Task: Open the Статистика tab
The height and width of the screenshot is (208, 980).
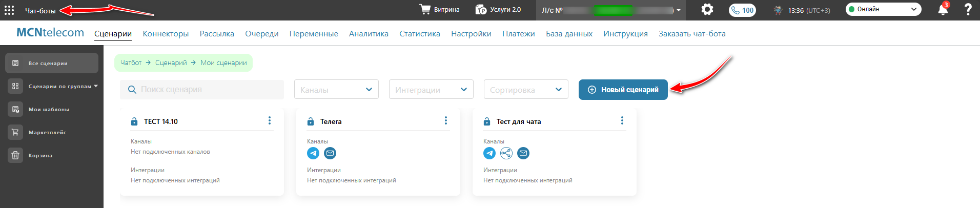Action: pos(420,34)
